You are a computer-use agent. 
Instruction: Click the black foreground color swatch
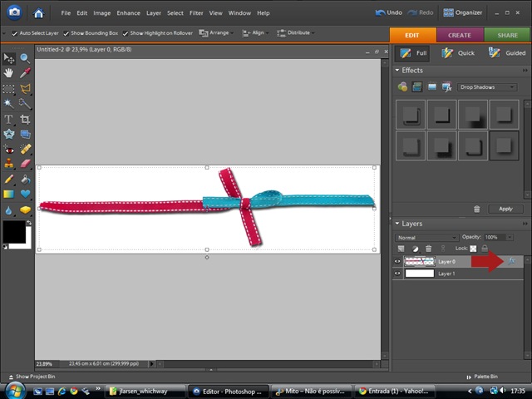coord(13,232)
